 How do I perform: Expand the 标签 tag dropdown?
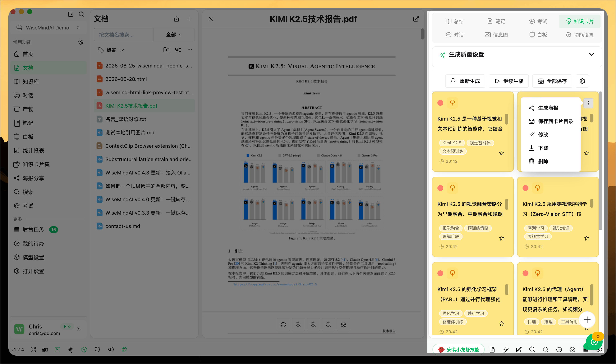tap(111, 50)
